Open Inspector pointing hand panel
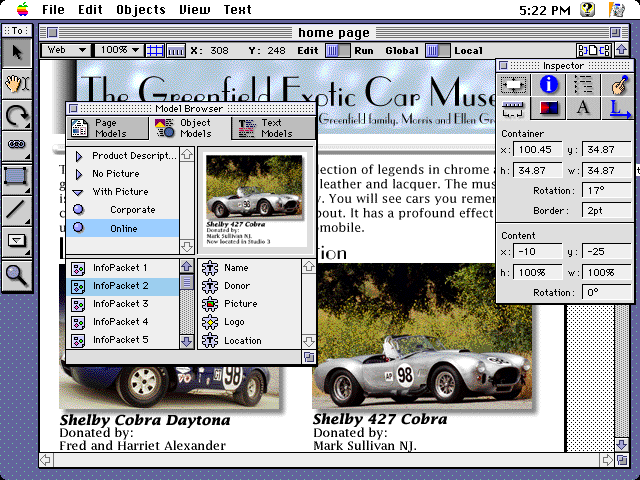This screenshot has height=480, width=640. click(618, 85)
